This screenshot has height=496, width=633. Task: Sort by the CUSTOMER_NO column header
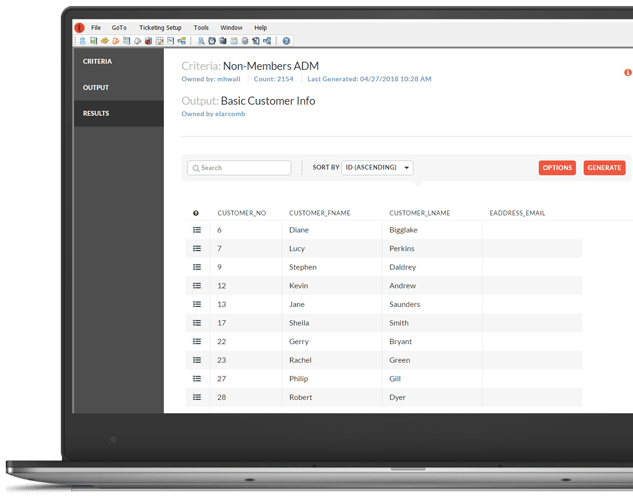point(241,213)
